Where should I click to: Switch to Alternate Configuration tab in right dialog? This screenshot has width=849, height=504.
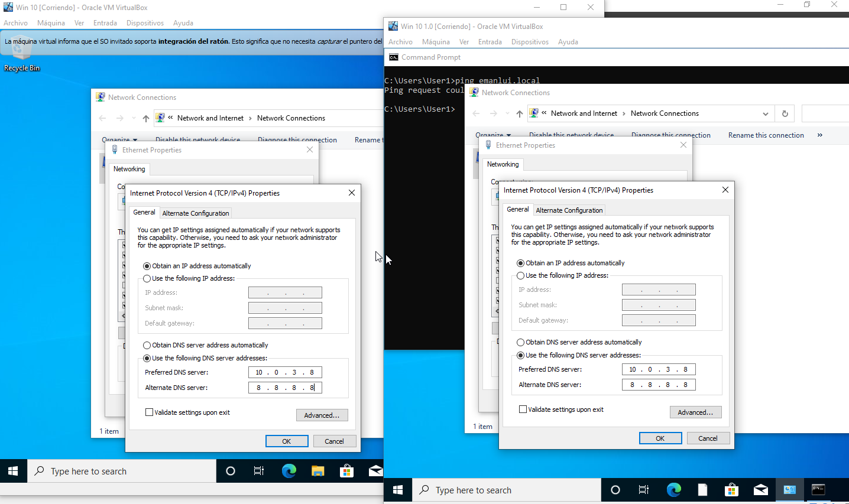click(x=569, y=210)
